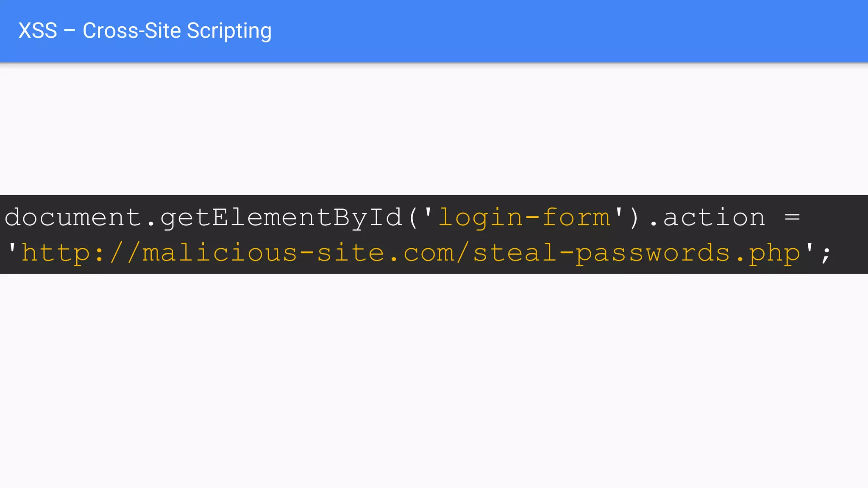868x488 pixels.
Task: Click the 'login-form' string in the code
Action: tap(524, 218)
